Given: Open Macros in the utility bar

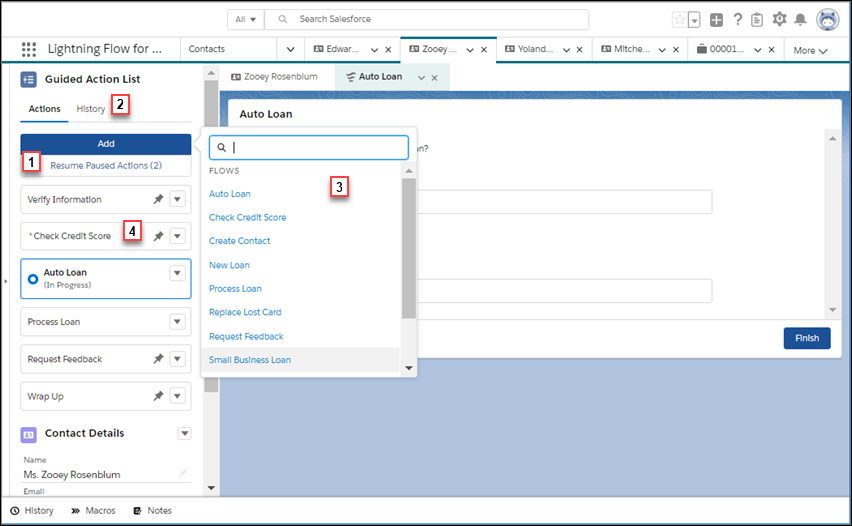Looking at the screenshot, I should 93,511.
